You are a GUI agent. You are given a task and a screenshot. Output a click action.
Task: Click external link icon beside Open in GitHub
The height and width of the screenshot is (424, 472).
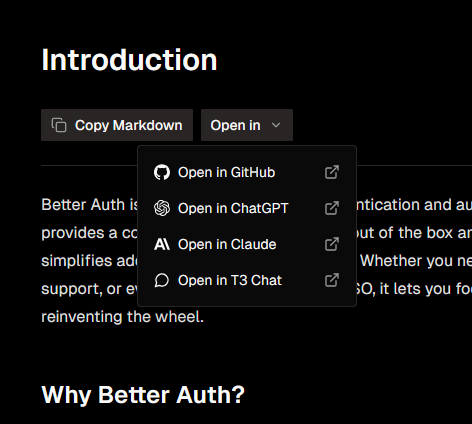(332, 172)
